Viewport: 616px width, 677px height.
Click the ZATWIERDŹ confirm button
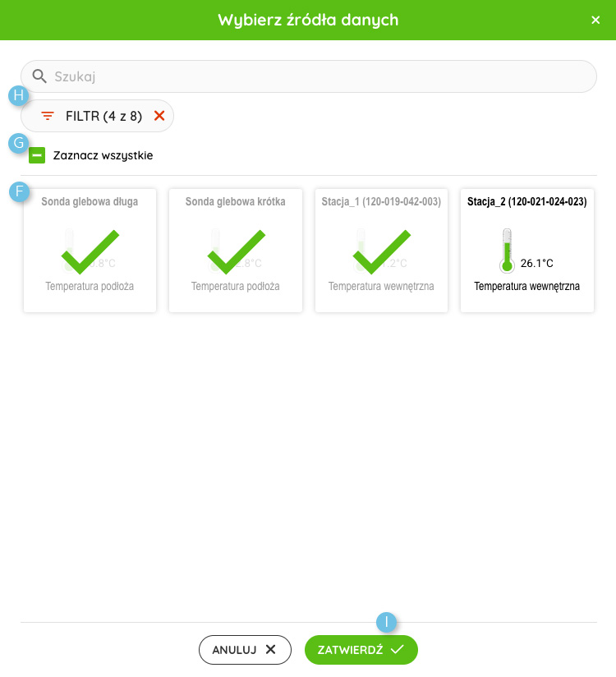pyautogui.click(x=361, y=650)
